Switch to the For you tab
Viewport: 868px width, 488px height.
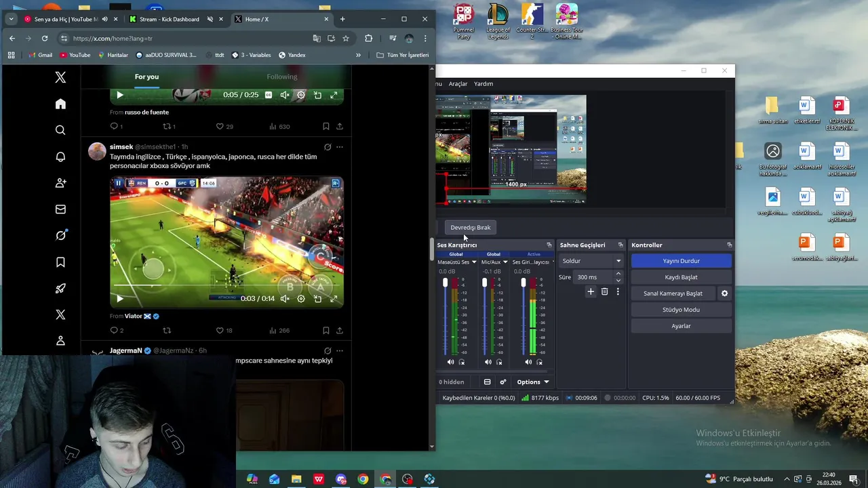click(146, 77)
